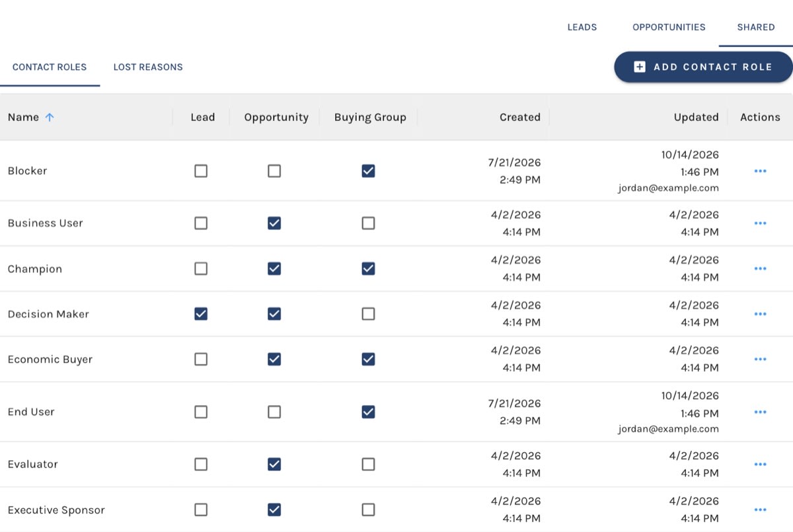This screenshot has height=532, width=793.
Task: Uncheck Opportunity for Evaluator
Action: click(x=274, y=465)
